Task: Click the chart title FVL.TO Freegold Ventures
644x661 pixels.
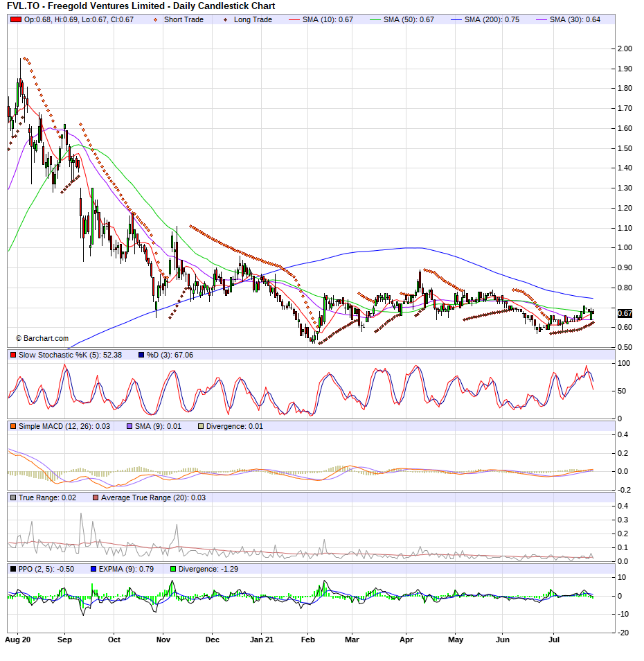Action: tap(141, 6)
